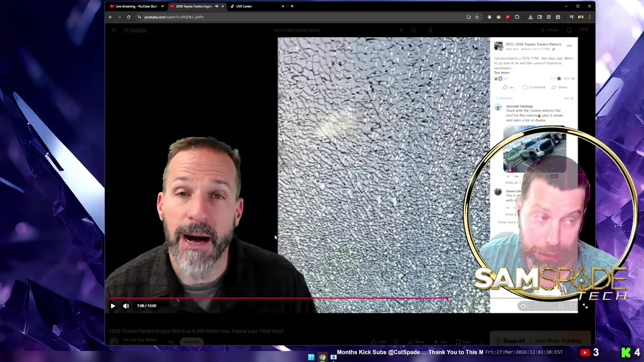Open The Car Guy Online channel
The width and height of the screenshot is (644, 362).
pyautogui.click(x=139, y=340)
